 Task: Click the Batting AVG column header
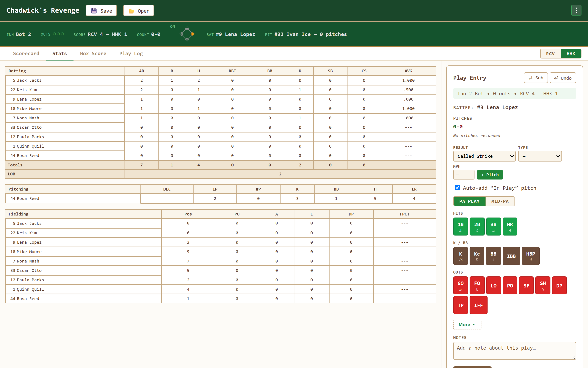click(x=408, y=71)
